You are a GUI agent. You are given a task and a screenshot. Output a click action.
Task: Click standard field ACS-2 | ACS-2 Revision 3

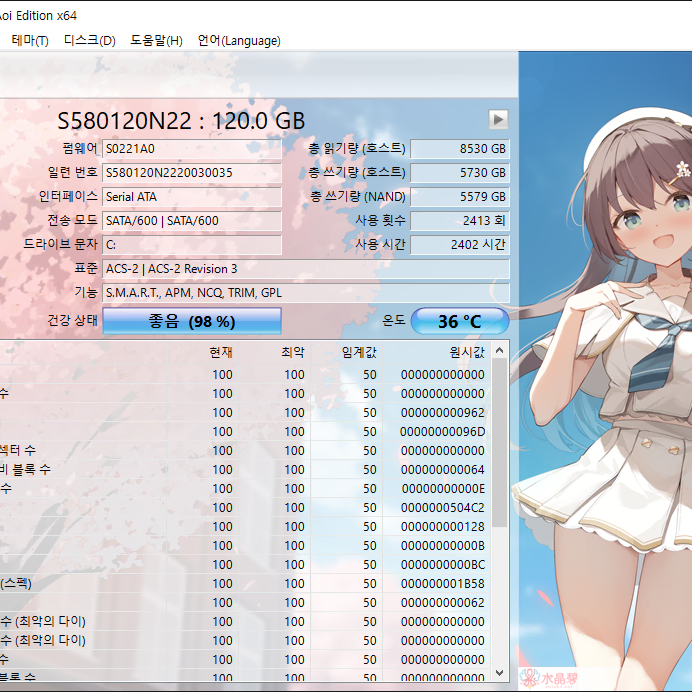coord(306,269)
